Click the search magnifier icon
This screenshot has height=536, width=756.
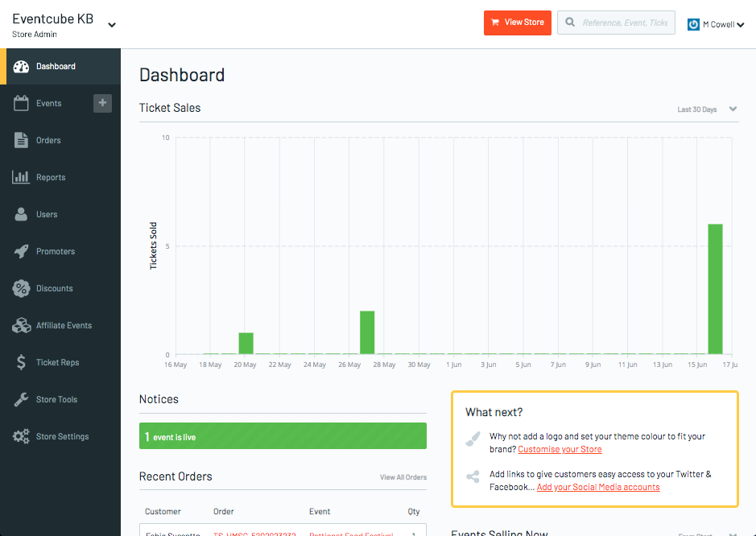[x=569, y=23]
